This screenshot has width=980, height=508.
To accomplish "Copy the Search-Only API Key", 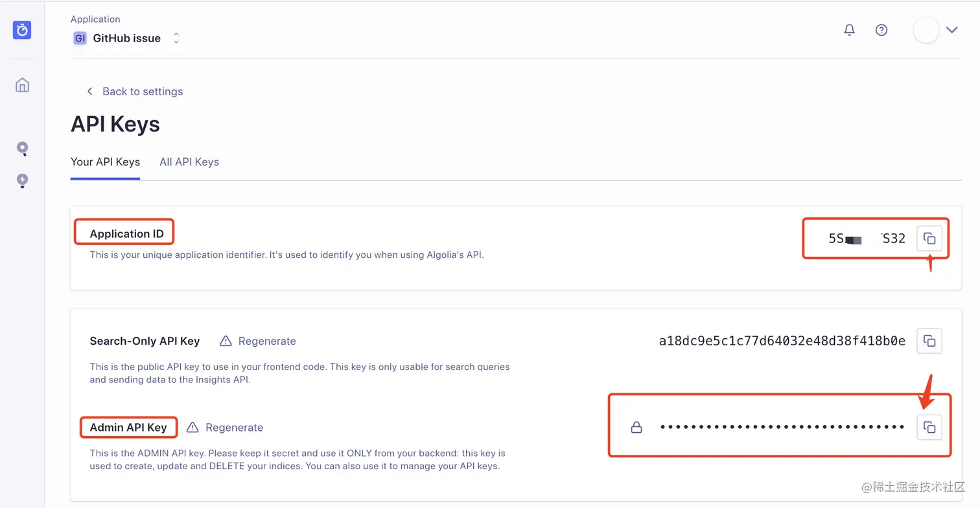I will [x=929, y=341].
